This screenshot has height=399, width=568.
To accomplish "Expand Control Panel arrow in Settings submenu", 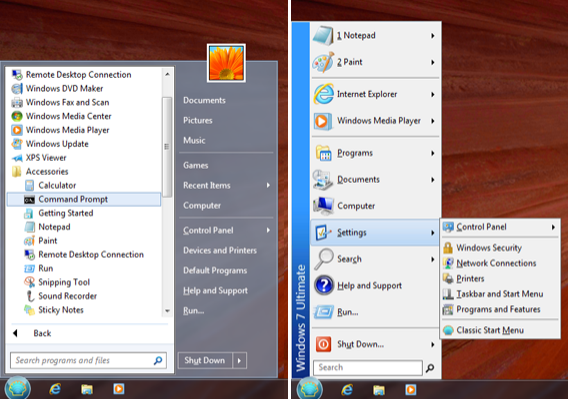I will coord(553,227).
